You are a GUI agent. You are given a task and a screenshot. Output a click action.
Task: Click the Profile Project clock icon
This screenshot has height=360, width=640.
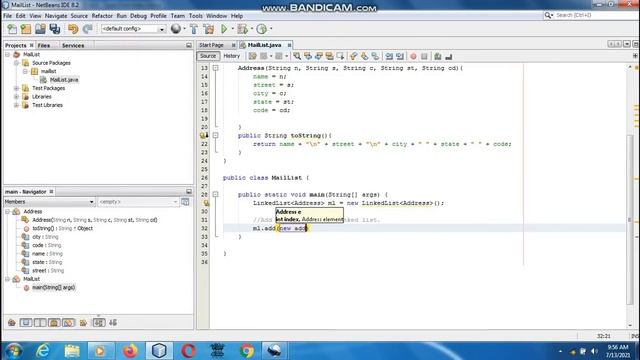tap(262, 29)
